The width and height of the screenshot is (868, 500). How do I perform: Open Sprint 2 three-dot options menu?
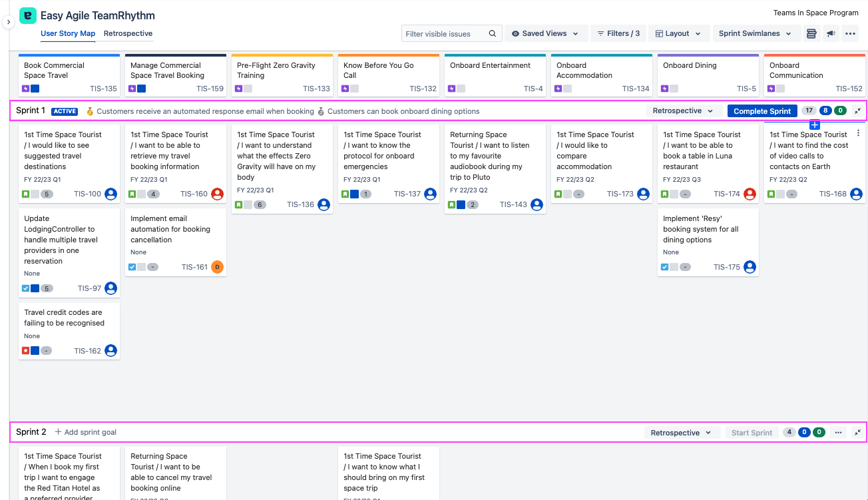pos(838,433)
